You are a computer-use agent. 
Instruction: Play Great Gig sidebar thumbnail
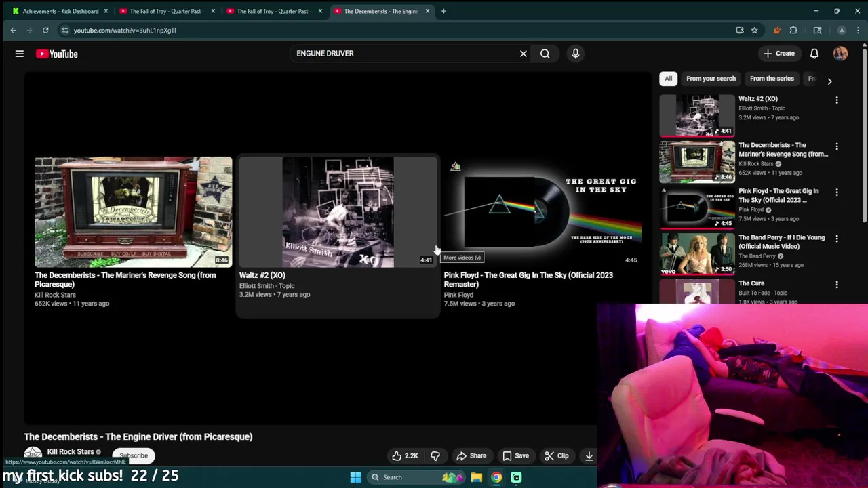click(697, 207)
